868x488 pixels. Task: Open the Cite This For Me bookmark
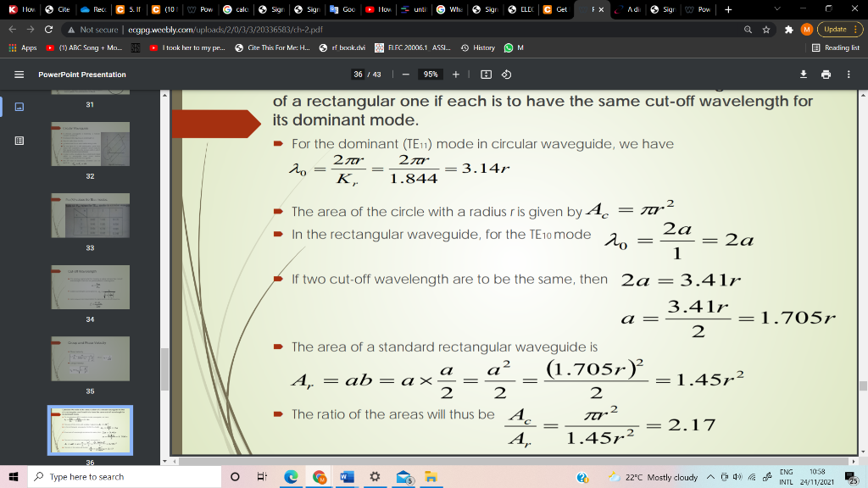277,47
